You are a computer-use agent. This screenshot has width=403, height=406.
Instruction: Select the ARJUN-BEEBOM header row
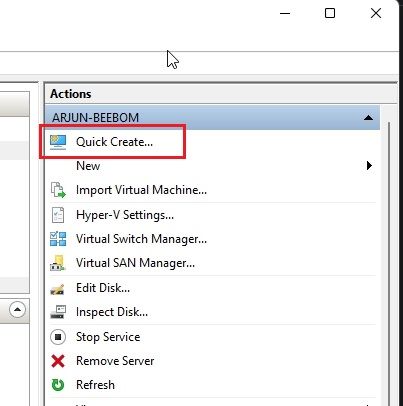coord(212,118)
